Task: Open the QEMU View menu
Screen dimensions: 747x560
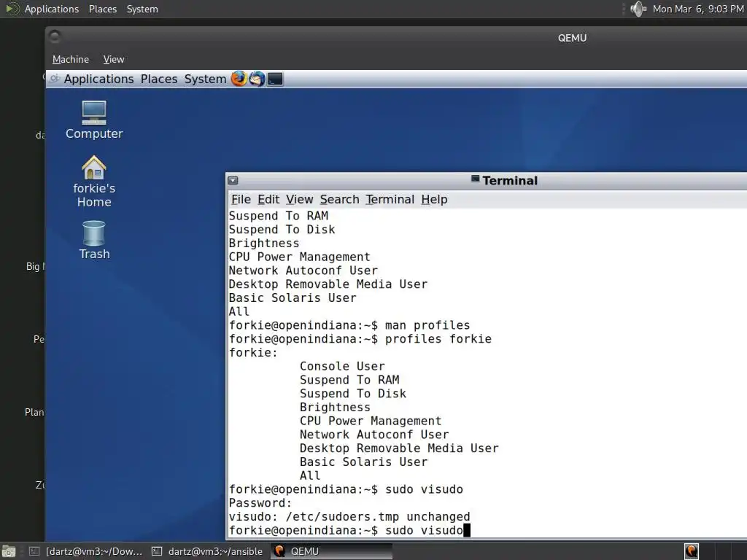Action: 113,60
